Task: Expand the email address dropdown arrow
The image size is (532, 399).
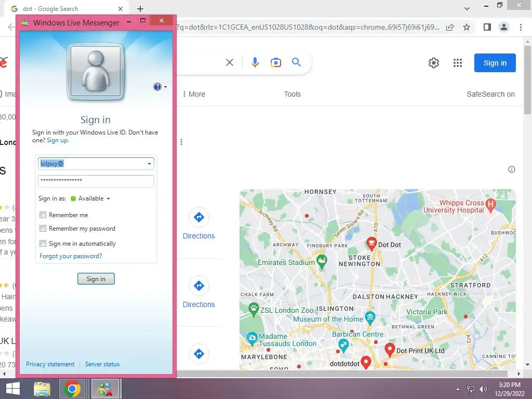Action: (149, 164)
